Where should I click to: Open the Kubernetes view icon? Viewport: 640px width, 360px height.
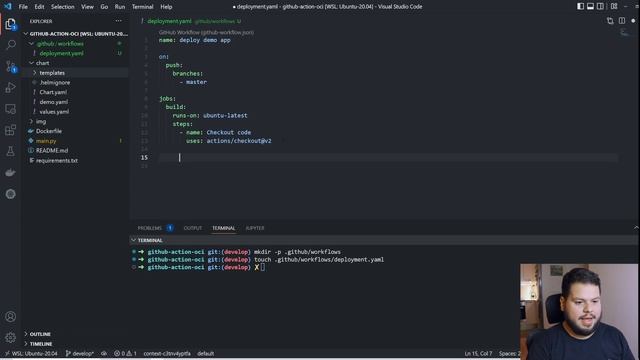[x=11, y=194]
